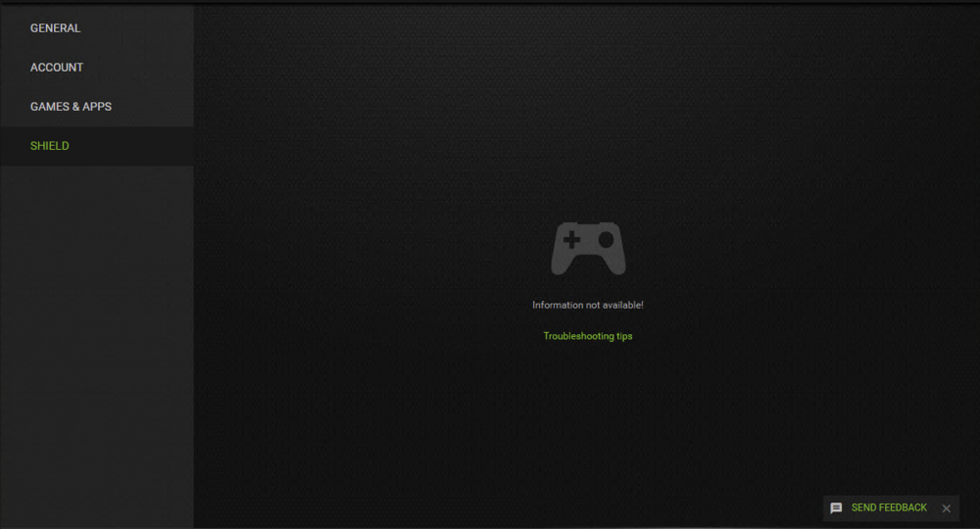This screenshot has width=980, height=529.
Task: Click the Send Feedback button
Action: point(889,507)
